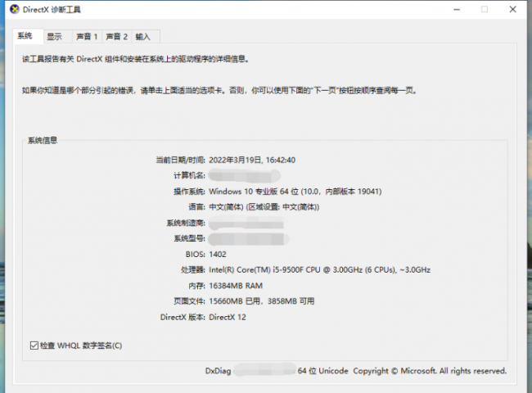Click the 页面文件 label
The image size is (532, 393).
click(189, 301)
